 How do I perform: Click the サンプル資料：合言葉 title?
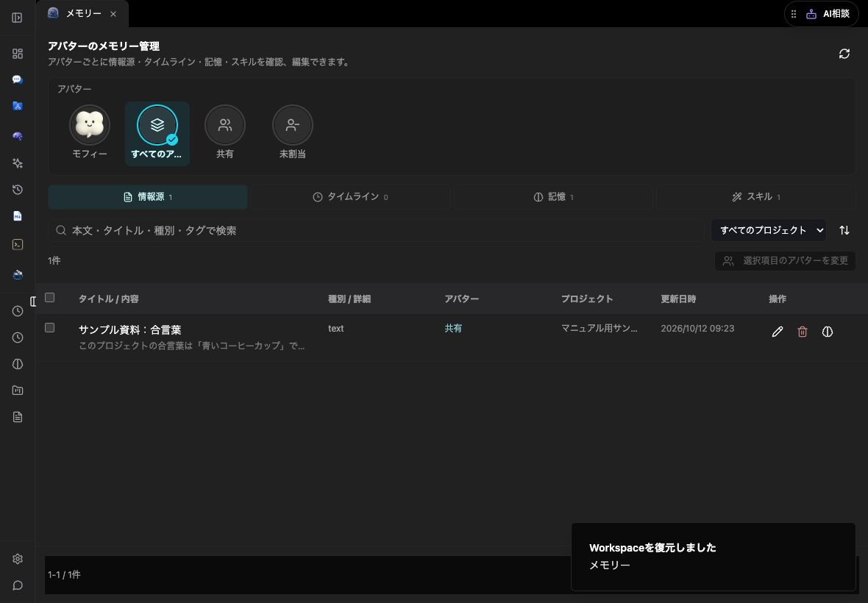click(x=129, y=329)
